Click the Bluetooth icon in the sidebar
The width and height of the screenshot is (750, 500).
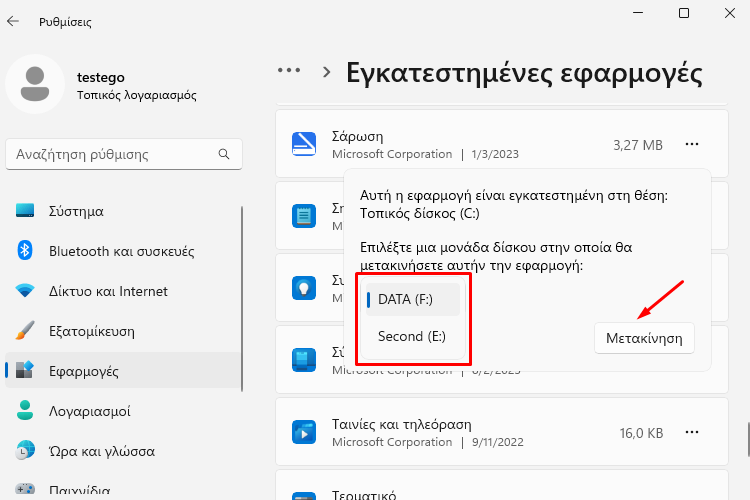(x=25, y=250)
